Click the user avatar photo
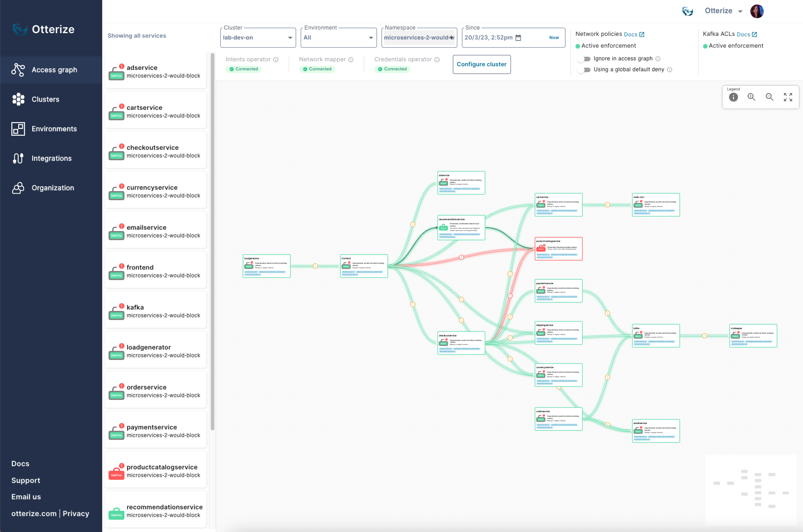Viewport: 803px width, 532px height. [757, 11]
